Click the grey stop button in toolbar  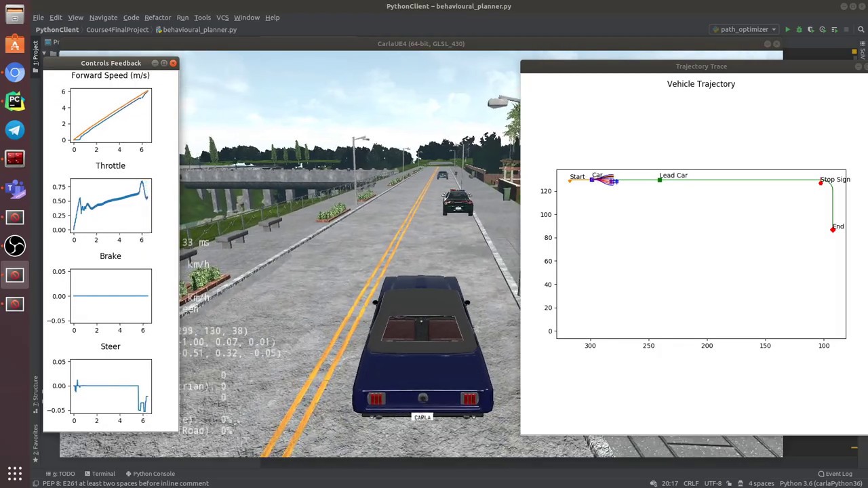[x=846, y=30]
